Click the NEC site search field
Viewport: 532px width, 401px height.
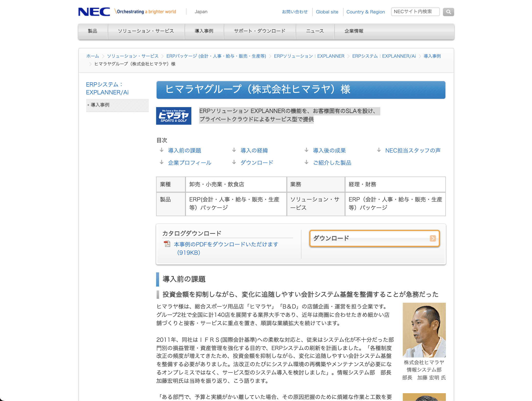pos(415,12)
